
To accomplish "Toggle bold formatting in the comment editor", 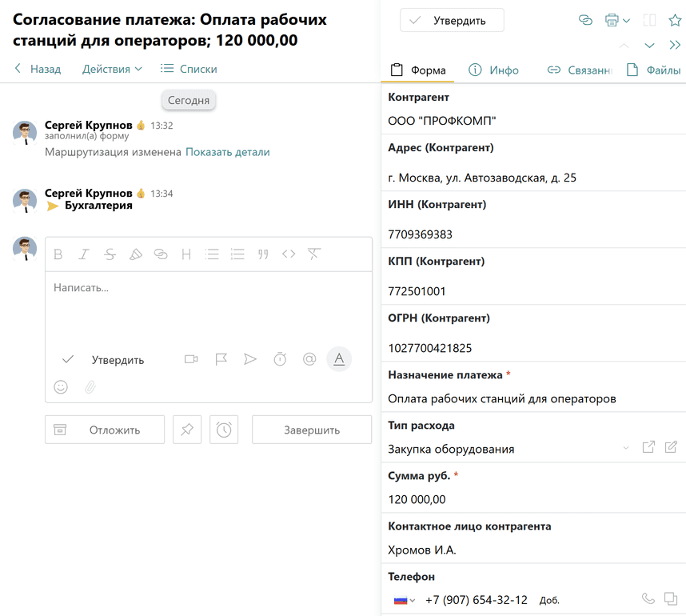I will 58,254.
